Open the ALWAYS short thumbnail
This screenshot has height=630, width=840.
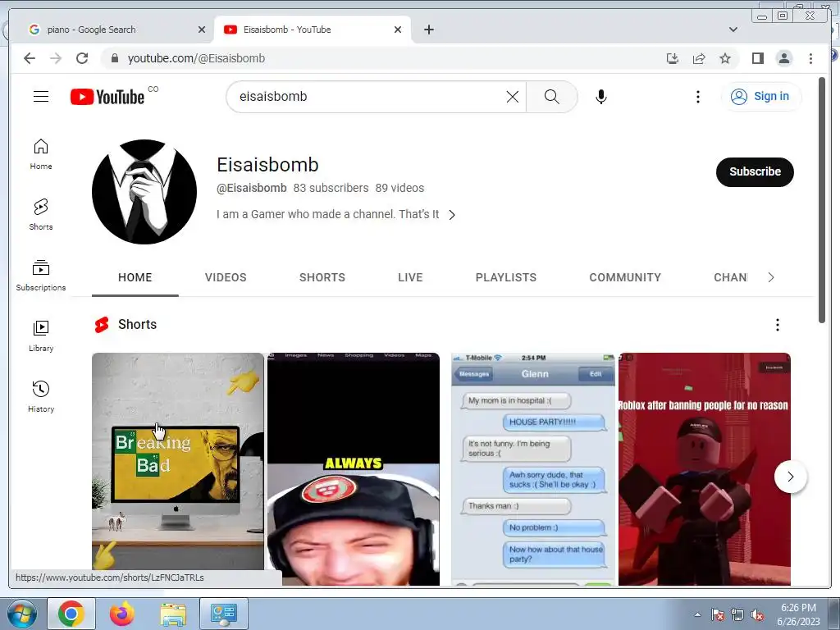tap(353, 468)
